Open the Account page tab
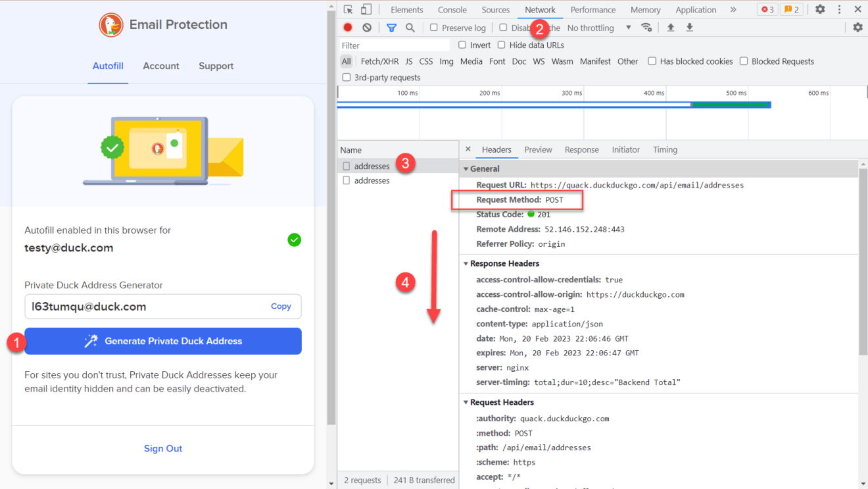 [161, 66]
